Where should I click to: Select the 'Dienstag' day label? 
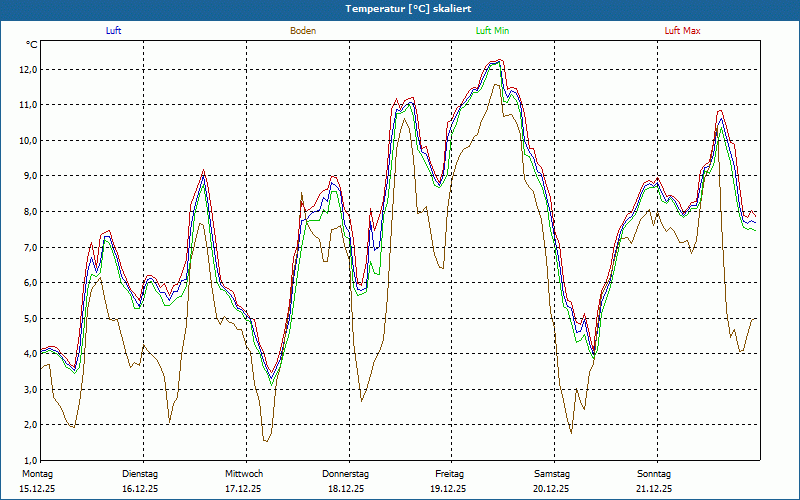[x=140, y=474]
